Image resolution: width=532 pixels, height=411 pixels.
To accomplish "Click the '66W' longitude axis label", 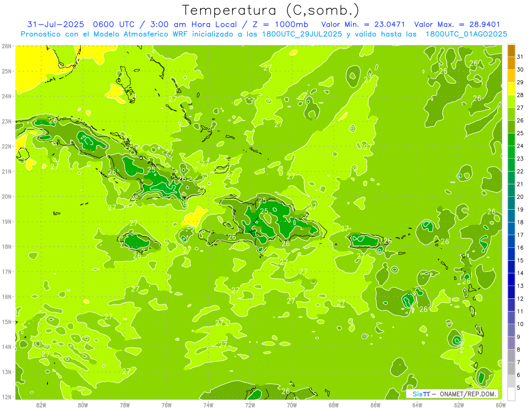I will pos(376,405).
